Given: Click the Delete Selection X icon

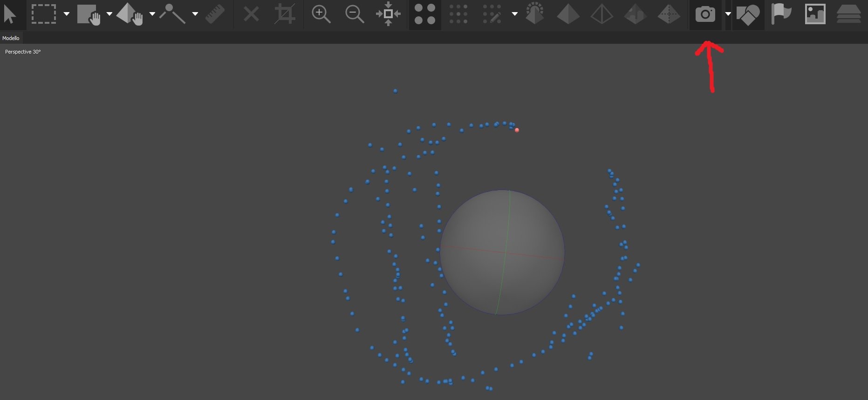Looking at the screenshot, I should point(251,14).
